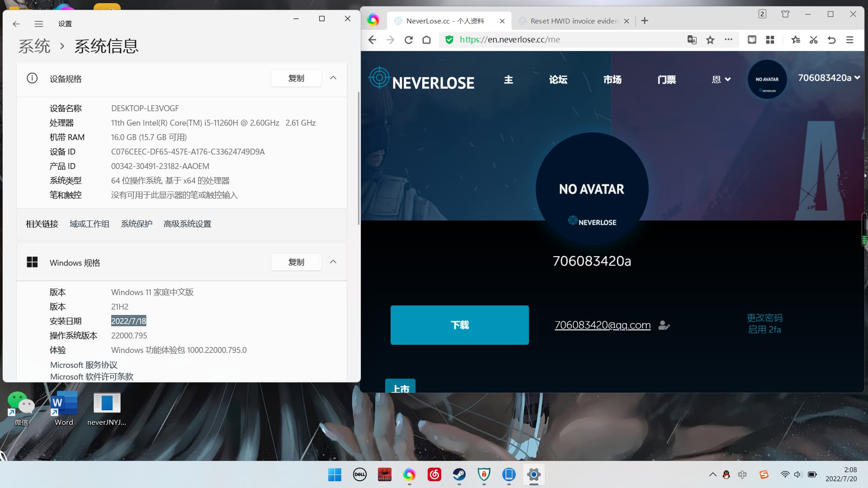
Task: Collapse the Windows 规格 section
Action: 333,262
